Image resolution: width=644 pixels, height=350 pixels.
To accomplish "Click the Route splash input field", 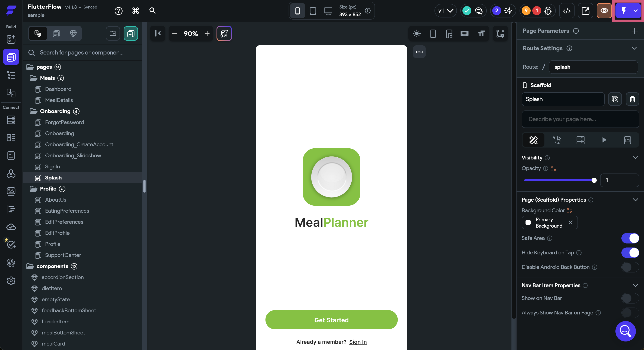I will (x=593, y=67).
